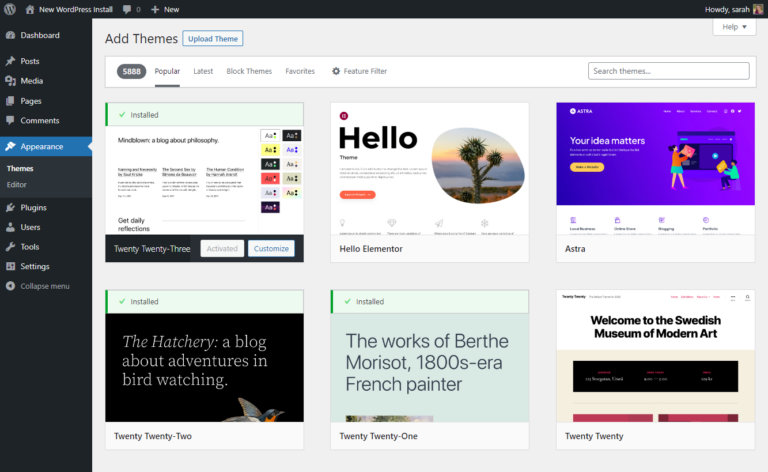Expand the Help dropdown
Image resolution: width=768 pixels, height=472 pixels.
point(733,27)
